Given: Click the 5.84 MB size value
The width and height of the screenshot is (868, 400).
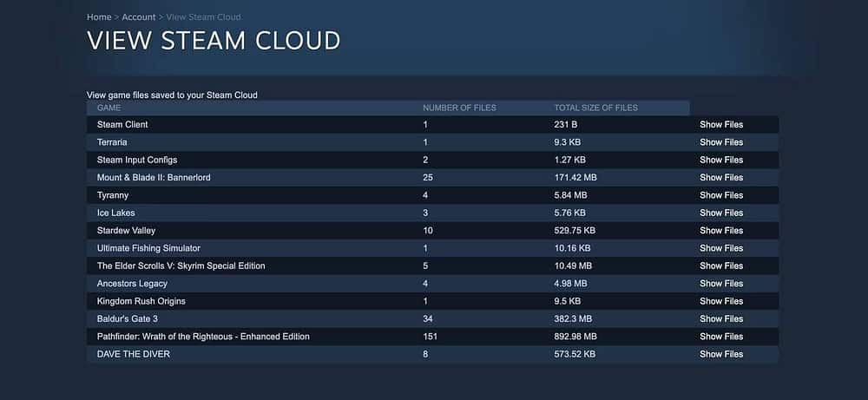Looking at the screenshot, I should (x=571, y=195).
